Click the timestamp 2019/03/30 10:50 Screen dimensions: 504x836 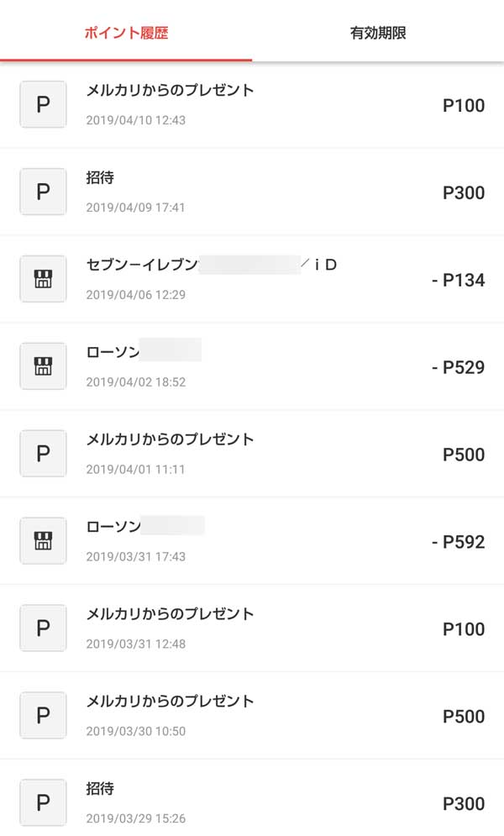pos(135,732)
